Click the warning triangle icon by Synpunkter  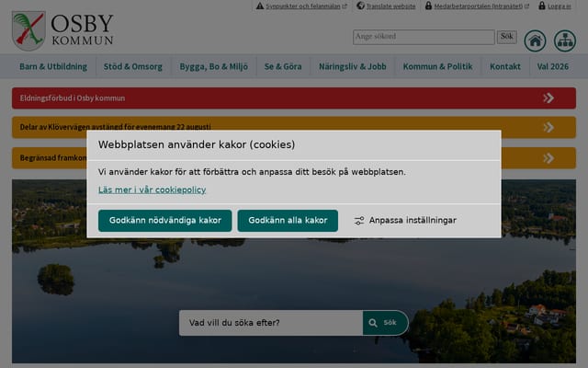tap(260, 6)
